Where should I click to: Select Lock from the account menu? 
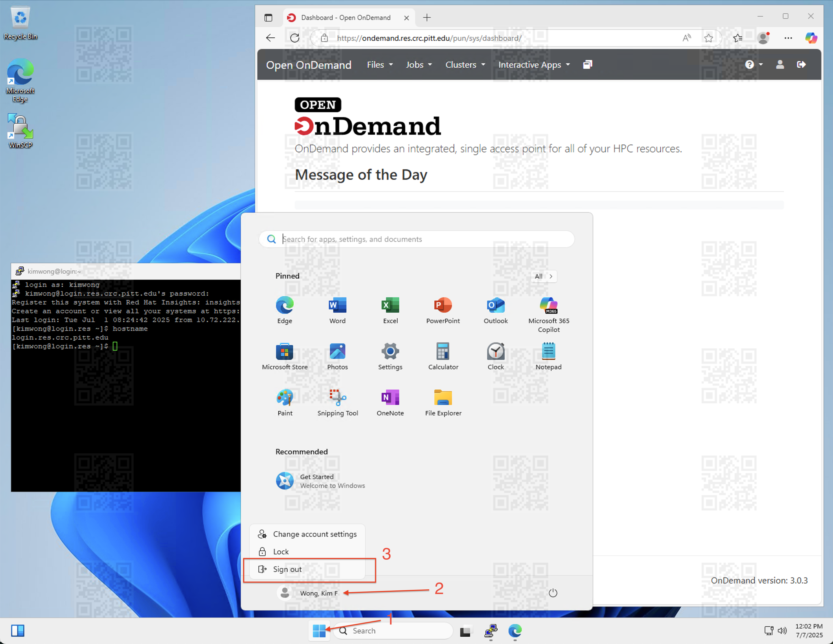[307, 551]
